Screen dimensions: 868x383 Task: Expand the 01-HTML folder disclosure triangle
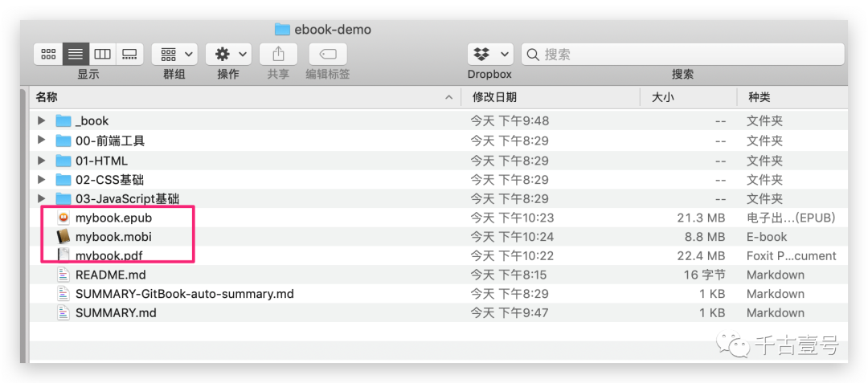(x=41, y=161)
